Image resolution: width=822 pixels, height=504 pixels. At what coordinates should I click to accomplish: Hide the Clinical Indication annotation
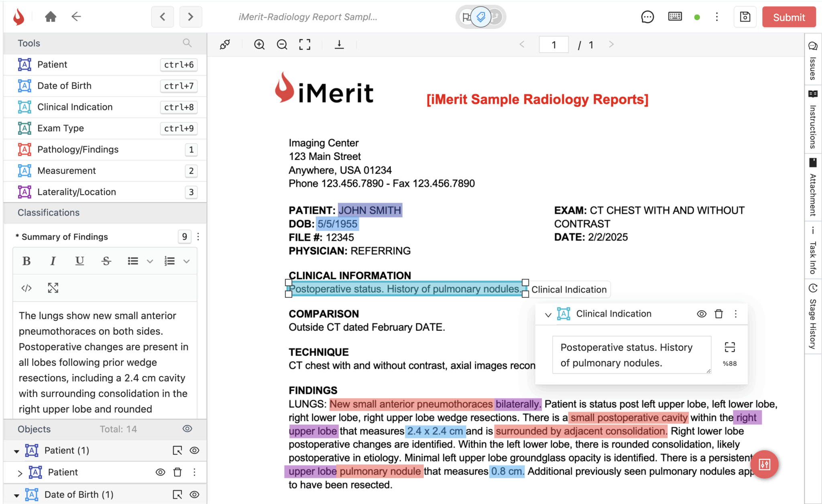coord(702,314)
